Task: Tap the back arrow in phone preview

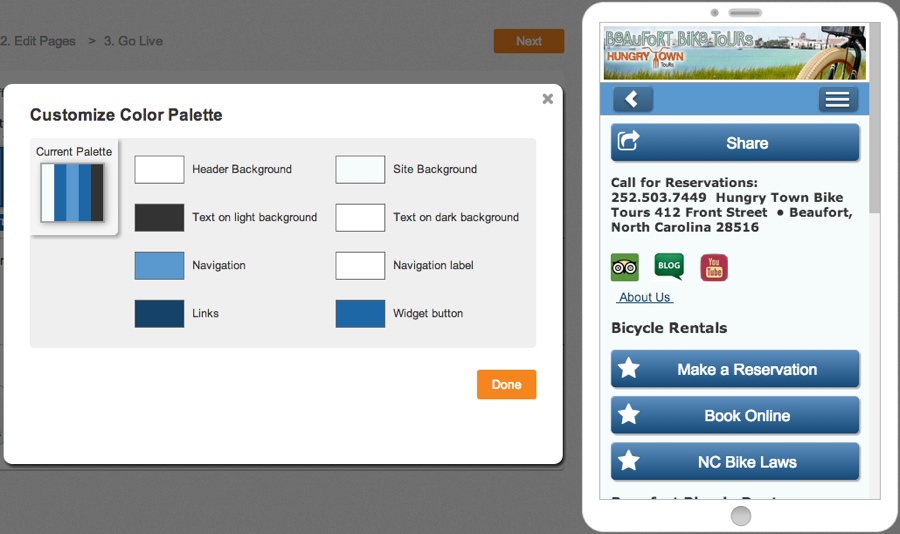Action: click(633, 99)
